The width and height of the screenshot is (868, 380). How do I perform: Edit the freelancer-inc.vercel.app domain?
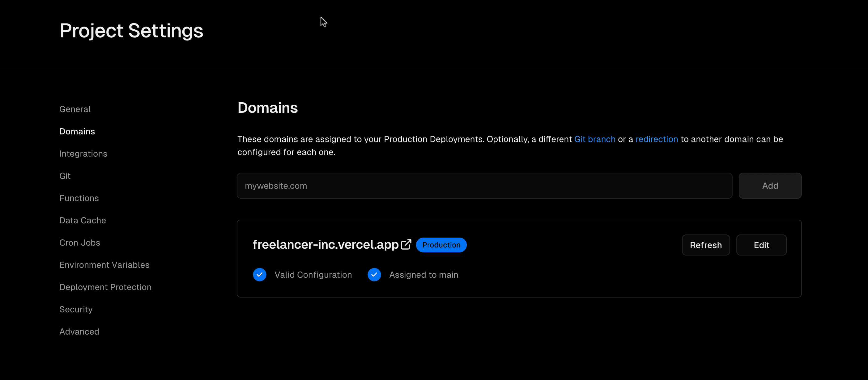(x=761, y=245)
